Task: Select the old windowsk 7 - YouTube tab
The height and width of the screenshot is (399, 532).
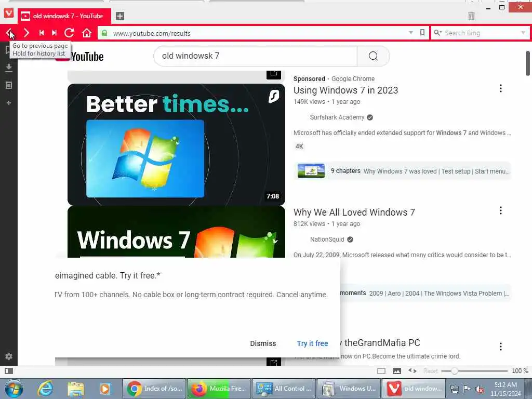Action: (x=64, y=16)
